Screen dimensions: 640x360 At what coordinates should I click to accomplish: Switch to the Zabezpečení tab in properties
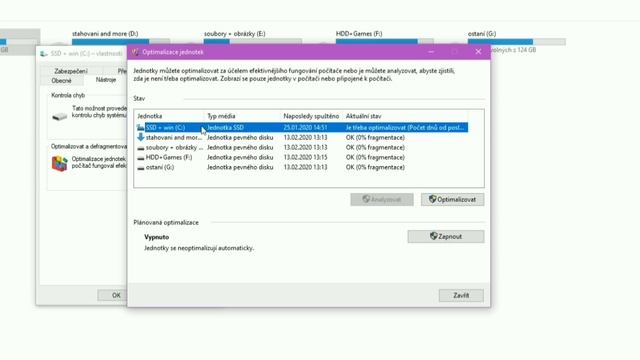[x=71, y=71]
